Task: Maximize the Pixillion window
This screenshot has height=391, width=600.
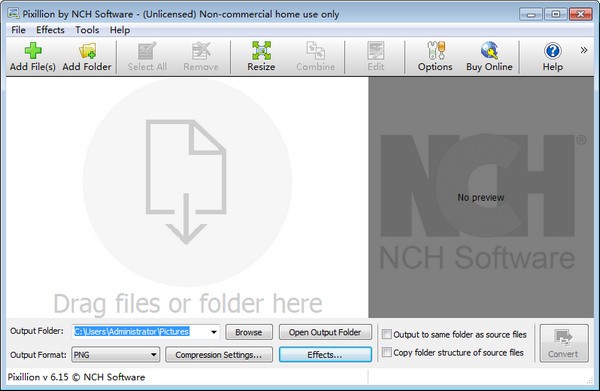Action: click(x=556, y=15)
